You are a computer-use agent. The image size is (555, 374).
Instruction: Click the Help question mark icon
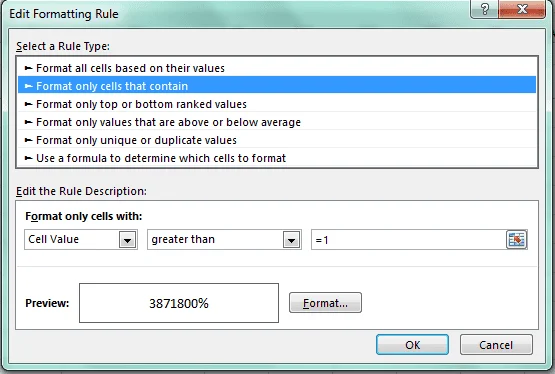[x=485, y=9]
